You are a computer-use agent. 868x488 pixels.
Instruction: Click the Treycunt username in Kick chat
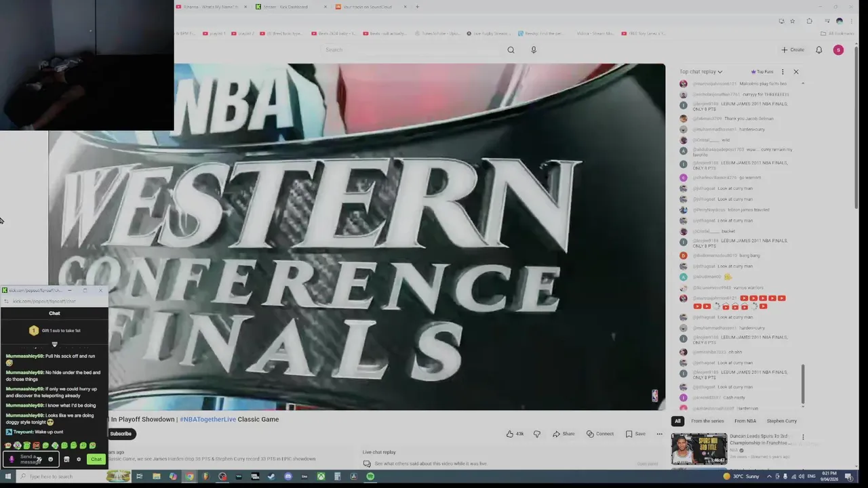click(x=23, y=432)
